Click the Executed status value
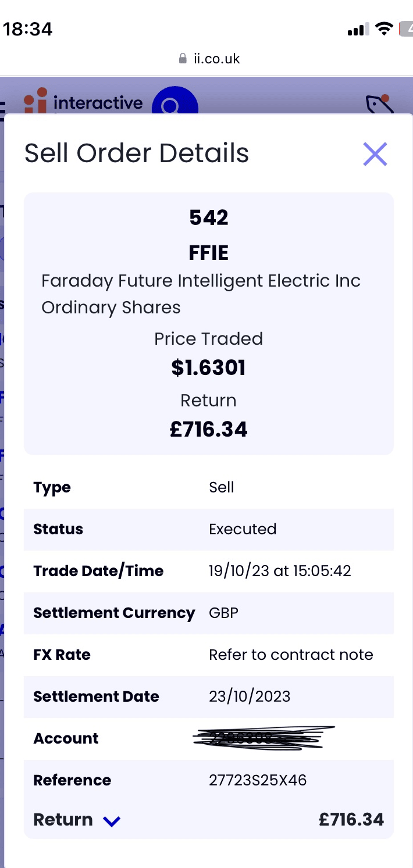413x868 pixels. click(x=243, y=529)
